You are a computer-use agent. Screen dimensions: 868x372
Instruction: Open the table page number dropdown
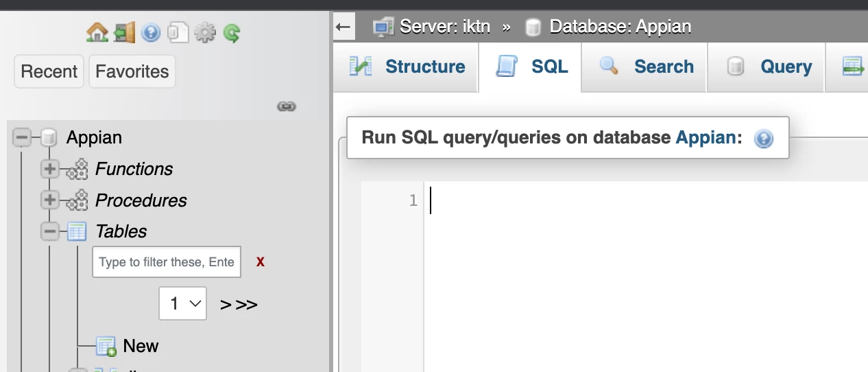(x=182, y=303)
